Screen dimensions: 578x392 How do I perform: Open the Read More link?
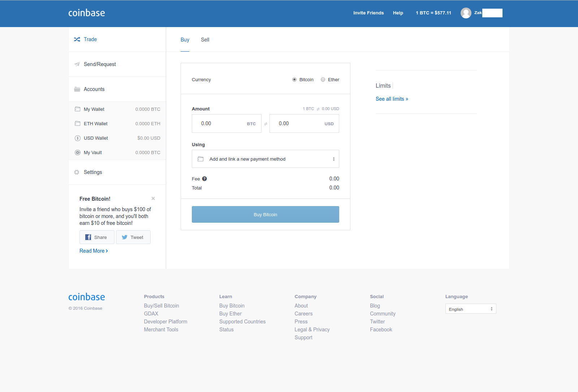(94, 251)
